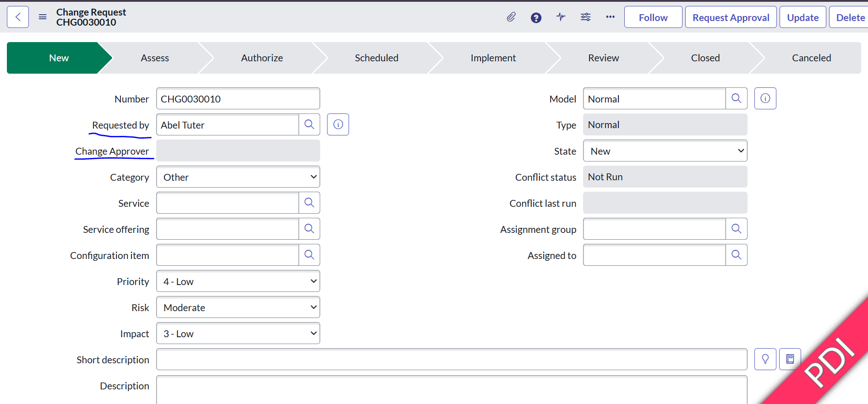Screen dimensions: 868x404
Task: Look up Configuration item using magnifier icon
Action: (309, 255)
